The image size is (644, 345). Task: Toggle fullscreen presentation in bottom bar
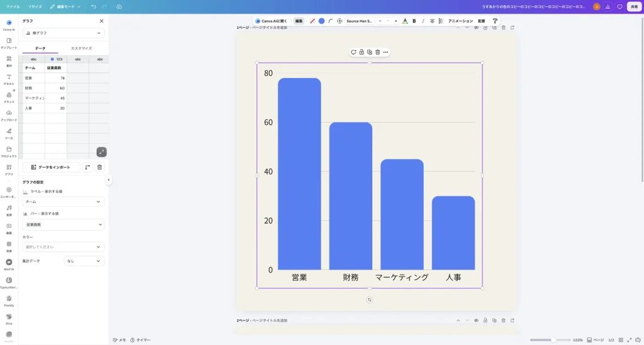[629, 340]
